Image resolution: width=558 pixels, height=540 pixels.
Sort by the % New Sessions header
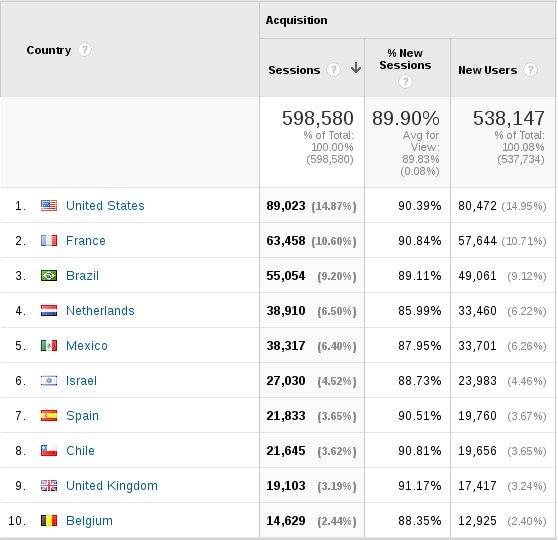pyautogui.click(x=405, y=59)
